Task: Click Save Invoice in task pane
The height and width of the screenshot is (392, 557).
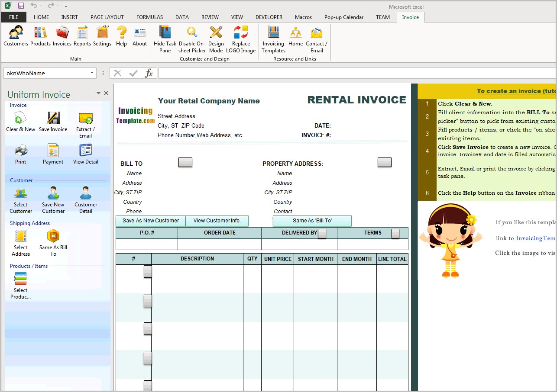Action: (x=53, y=122)
